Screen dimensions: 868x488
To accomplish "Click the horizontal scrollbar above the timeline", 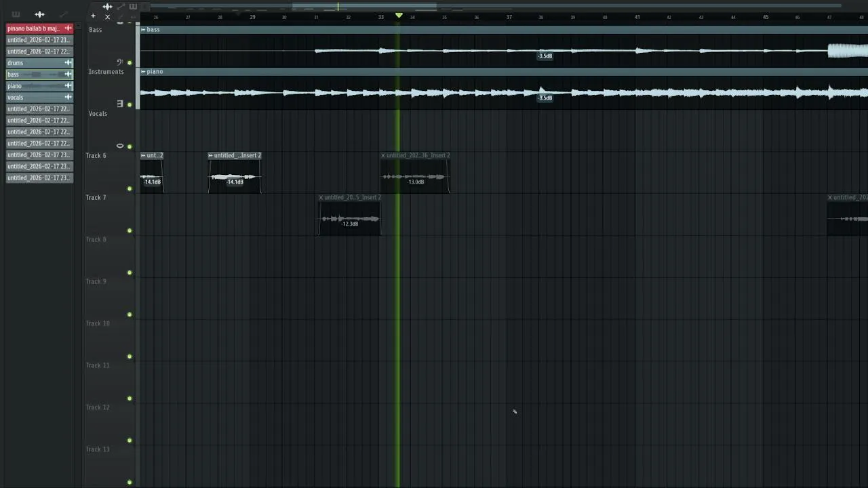I will (x=364, y=7).
